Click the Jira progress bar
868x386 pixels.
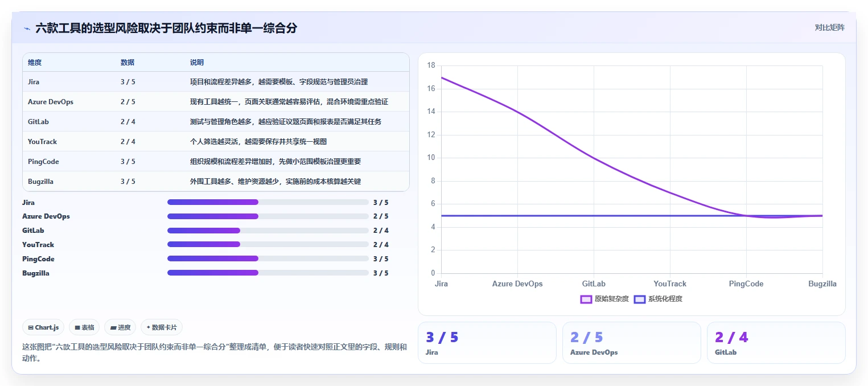(268, 202)
